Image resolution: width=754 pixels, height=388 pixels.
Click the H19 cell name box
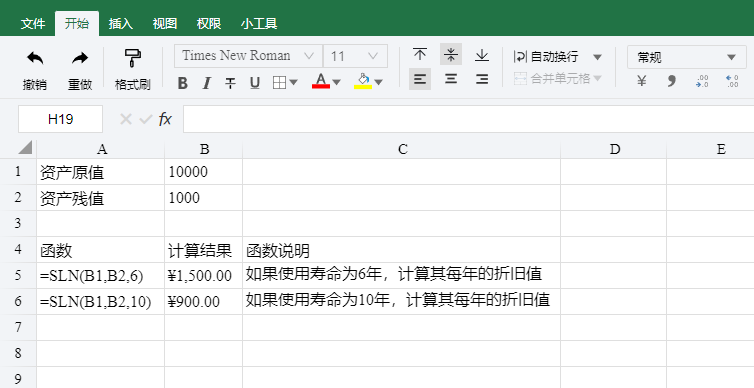tap(60, 119)
